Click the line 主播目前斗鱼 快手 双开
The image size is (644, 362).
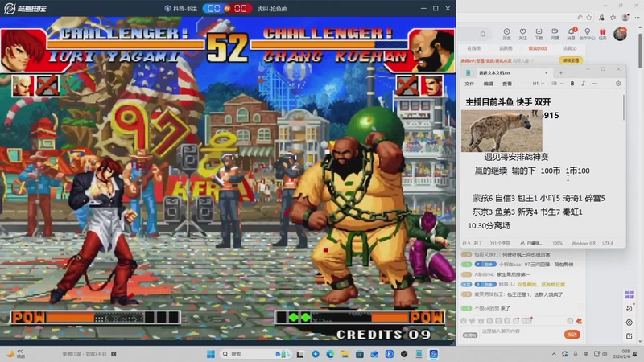[508, 102]
